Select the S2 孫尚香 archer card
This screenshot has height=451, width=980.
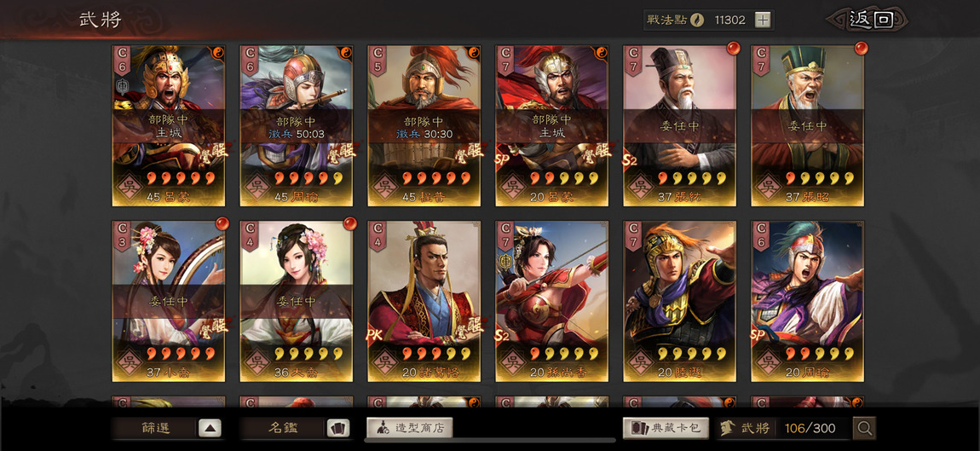pyautogui.click(x=552, y=301)
